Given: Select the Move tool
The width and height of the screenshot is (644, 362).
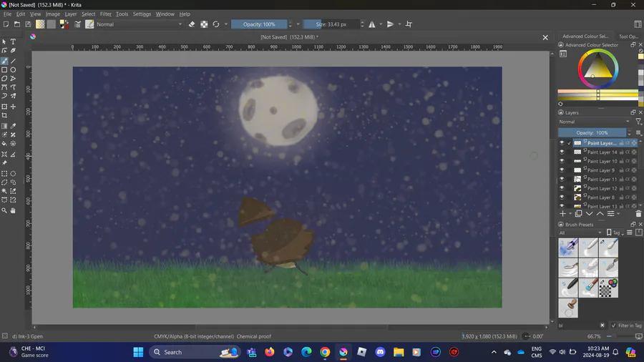Looking at the screenshot, I should (13, 107).
